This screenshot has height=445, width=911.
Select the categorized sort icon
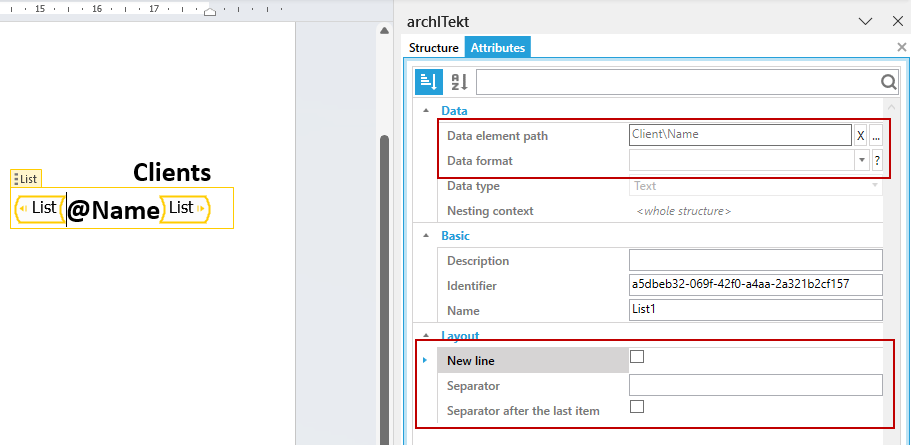429,82
